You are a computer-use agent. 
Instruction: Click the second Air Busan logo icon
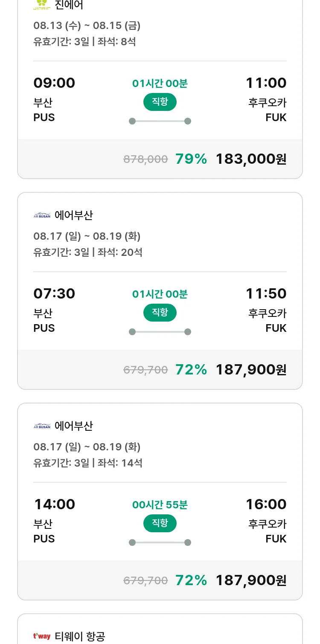42,426
